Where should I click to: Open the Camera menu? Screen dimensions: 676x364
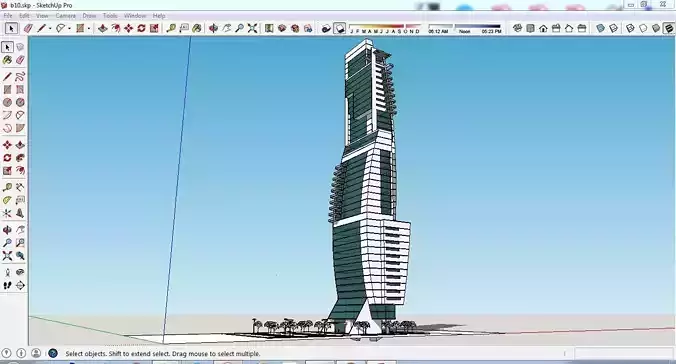[66, 16]
